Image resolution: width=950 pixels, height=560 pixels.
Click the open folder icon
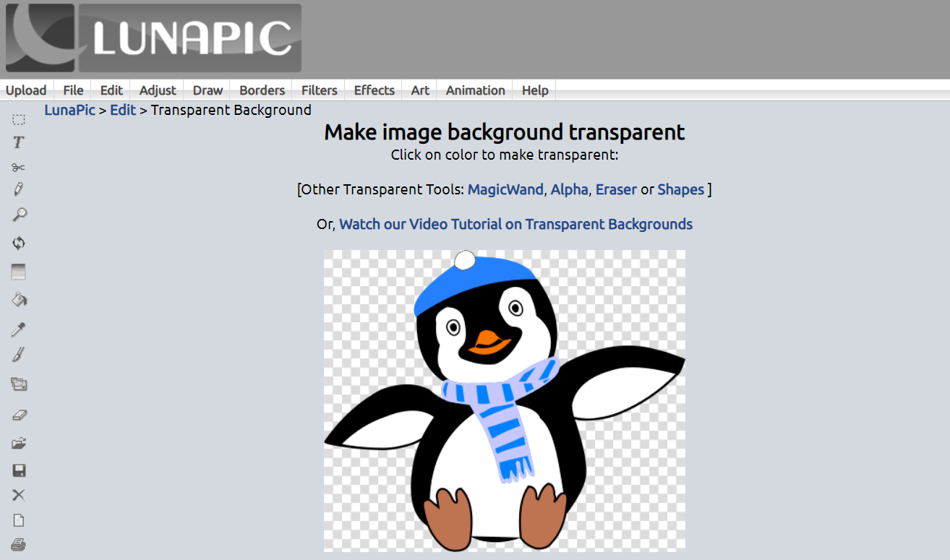(x=19, y=443)
